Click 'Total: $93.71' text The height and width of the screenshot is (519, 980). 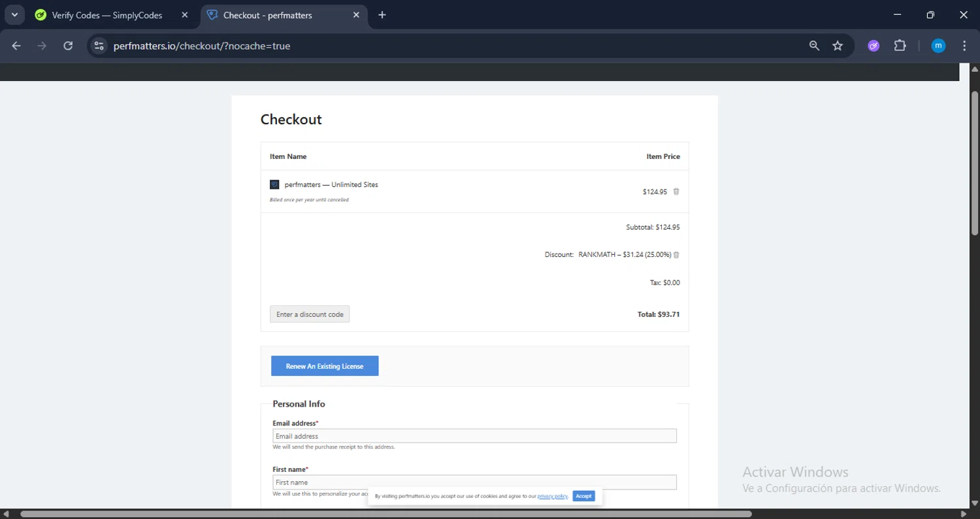point(659,314)
